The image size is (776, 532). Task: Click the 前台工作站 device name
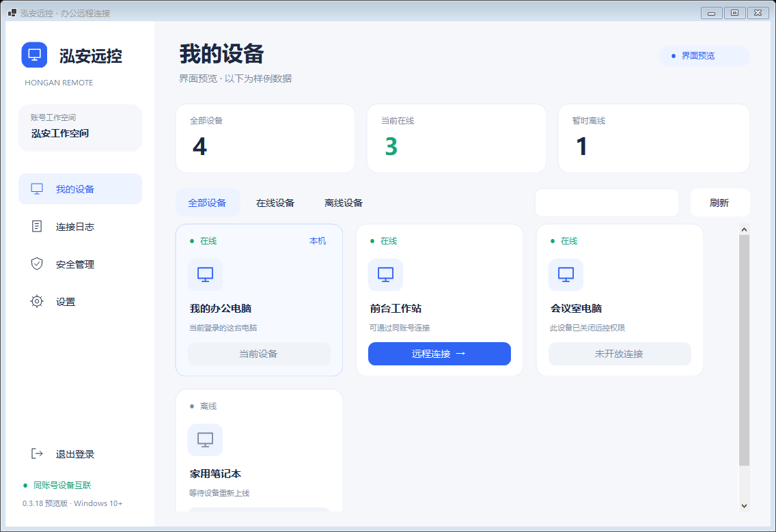point(396,308)
